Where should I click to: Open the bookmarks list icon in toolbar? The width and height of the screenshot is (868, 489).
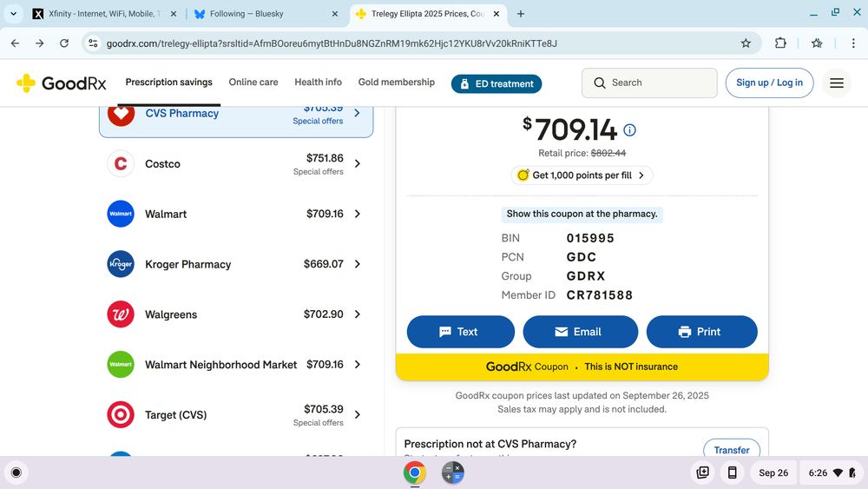[817, 43]
